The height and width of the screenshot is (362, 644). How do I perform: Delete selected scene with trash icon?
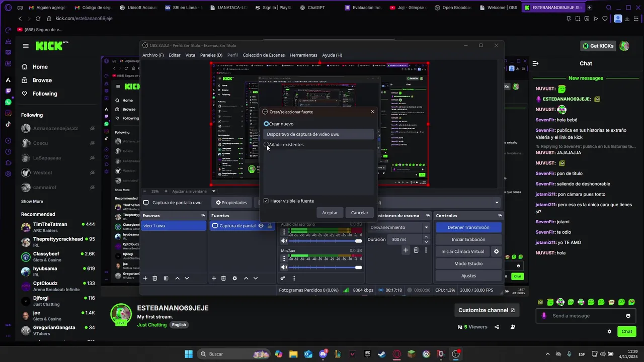(x=155, y=278)
